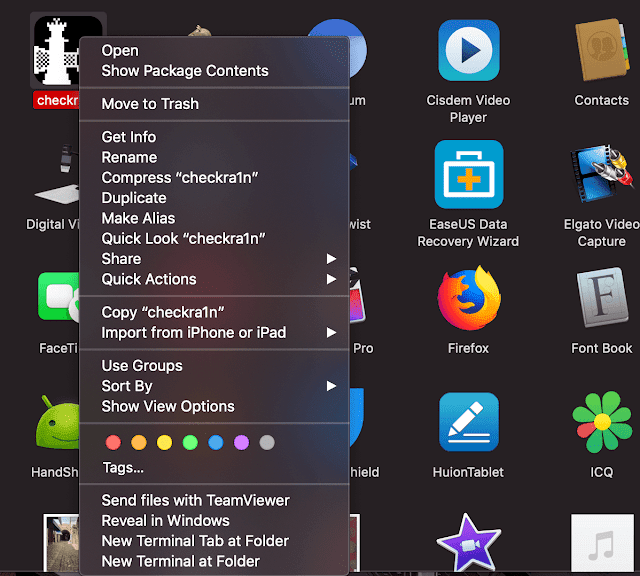Choose Open from the context menu
Viewport: 640px width, 576px height.
tap(214, 51)
